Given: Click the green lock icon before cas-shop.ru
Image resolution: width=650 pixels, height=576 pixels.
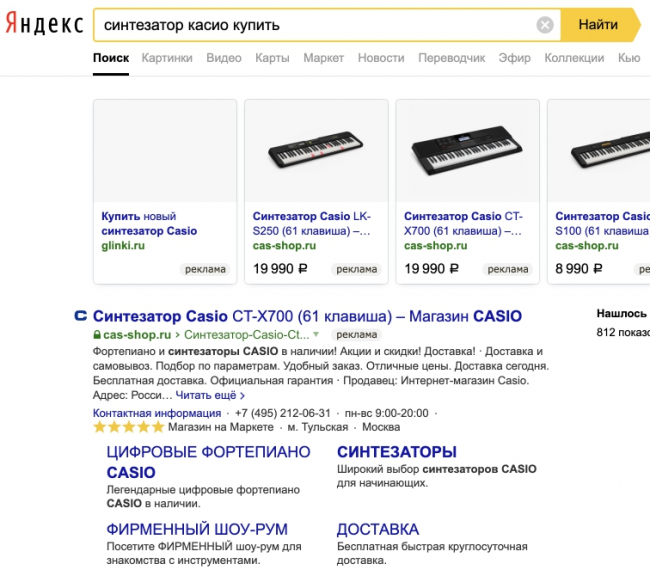Looking at the screenshot, I should [x=97, y=335].
